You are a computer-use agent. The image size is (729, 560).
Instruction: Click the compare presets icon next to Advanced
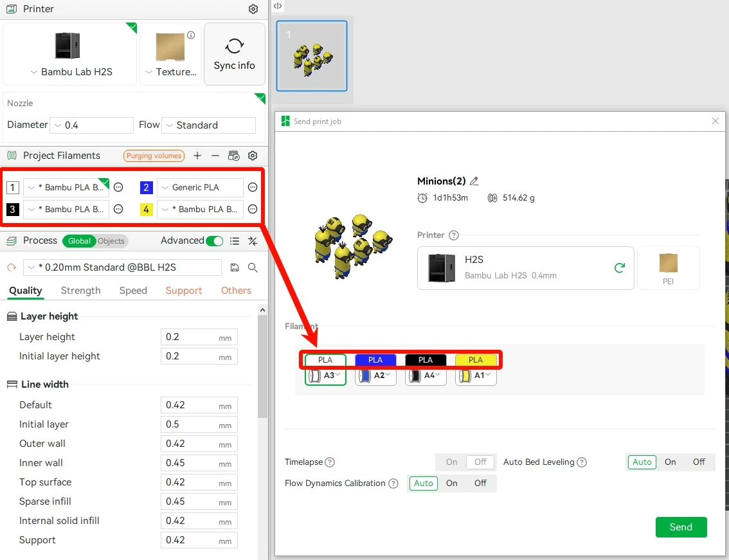pyautogui.click(x=253, y=241)
